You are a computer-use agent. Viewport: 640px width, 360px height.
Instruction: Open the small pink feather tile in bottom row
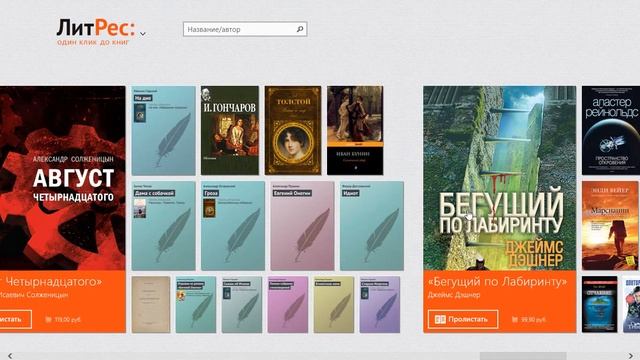[287, 304]
